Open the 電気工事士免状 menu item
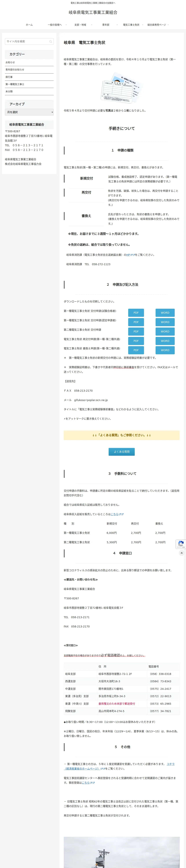 tap(131, 25)
